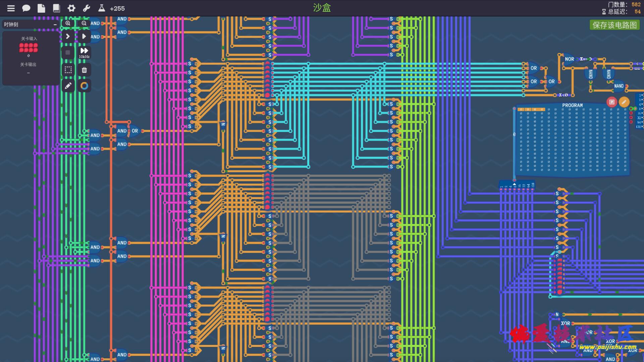This screenshot has height=362, width=644.
Task: Click the 关卡输出 label
Action: click(x=28, y=64)
